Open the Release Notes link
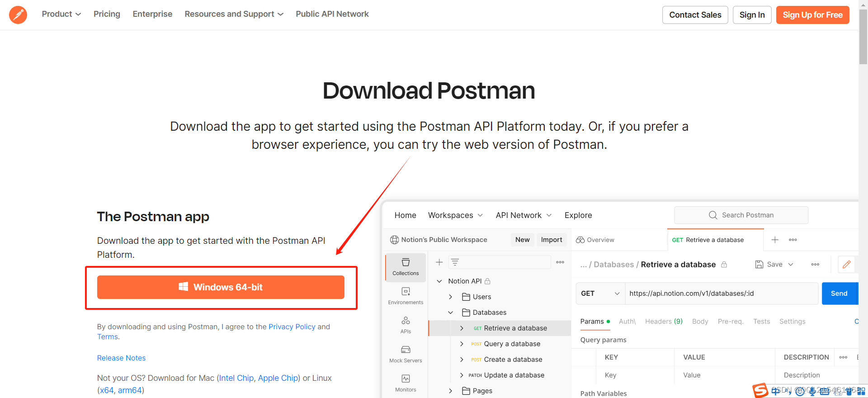Image resolution: width=868 pixels, height=398 pixels. 121,358
